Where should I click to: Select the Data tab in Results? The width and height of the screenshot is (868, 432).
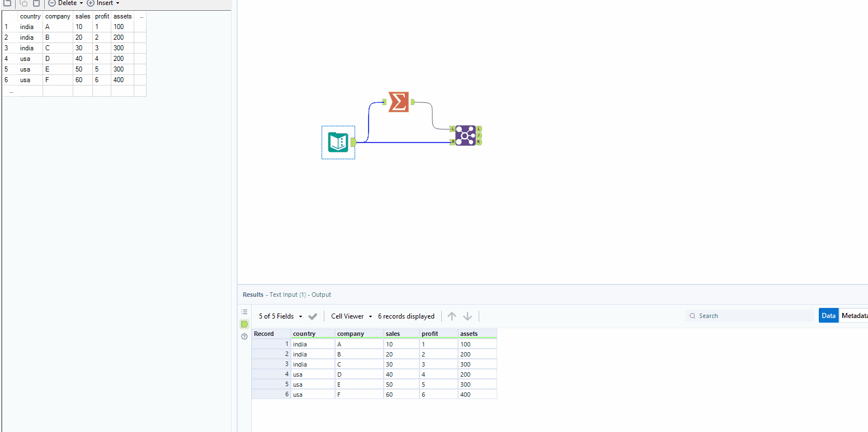(x=828, y=315)
